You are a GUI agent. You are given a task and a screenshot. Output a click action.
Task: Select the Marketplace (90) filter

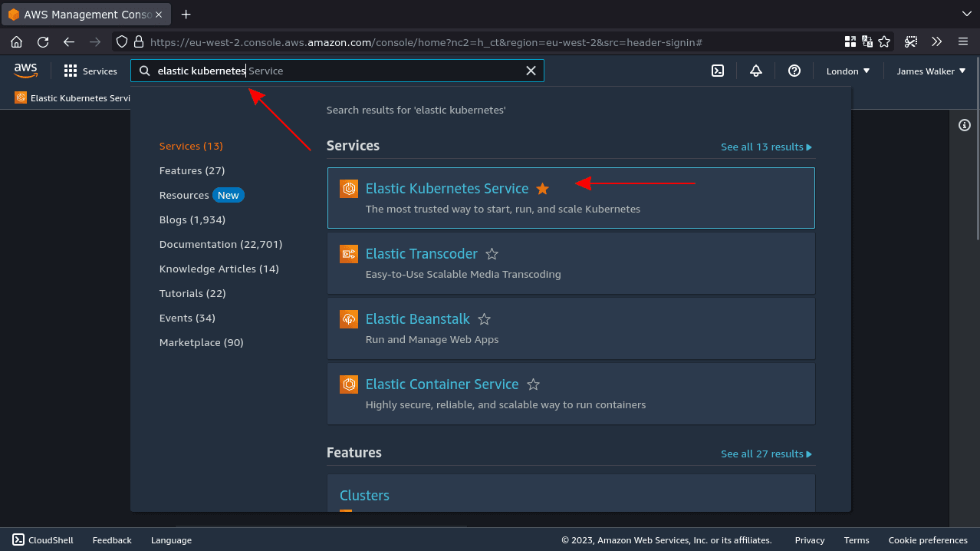(201, 342)
